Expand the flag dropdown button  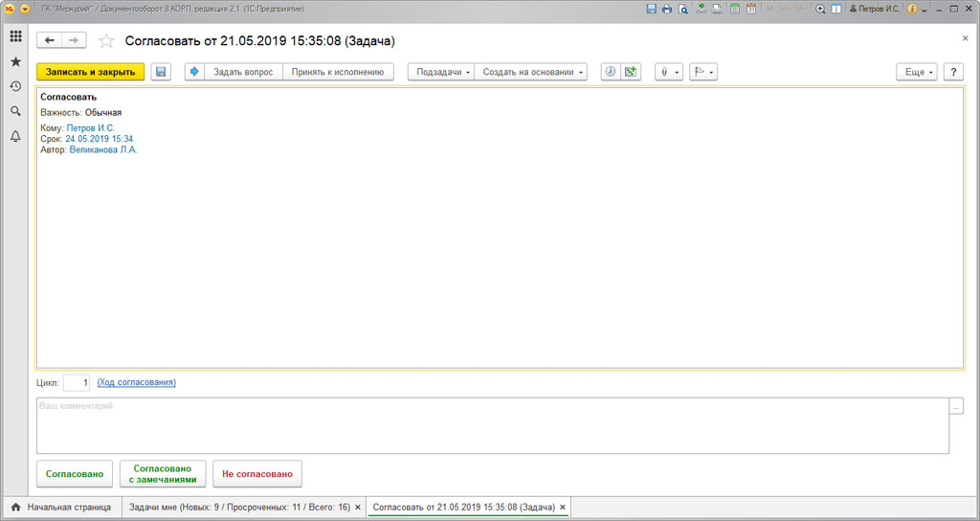coord(703,72)
